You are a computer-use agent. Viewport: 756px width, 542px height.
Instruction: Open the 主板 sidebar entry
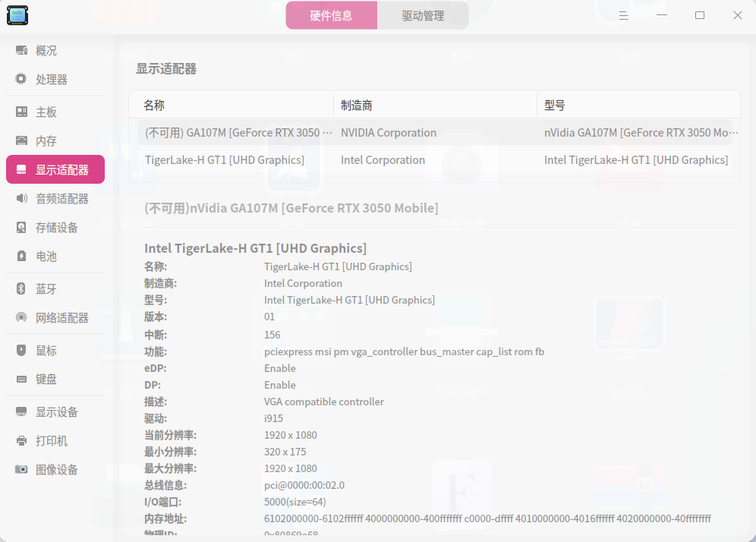click(55, 112)
